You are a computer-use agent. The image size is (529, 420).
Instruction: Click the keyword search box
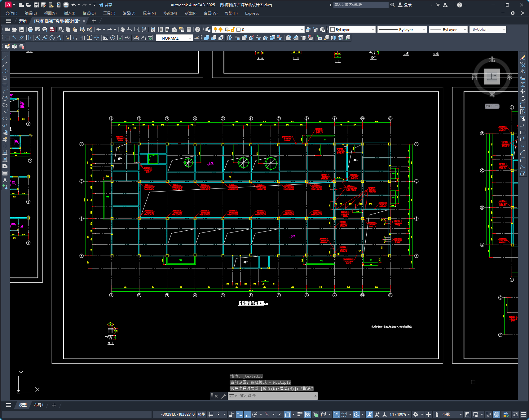(361, 5)
